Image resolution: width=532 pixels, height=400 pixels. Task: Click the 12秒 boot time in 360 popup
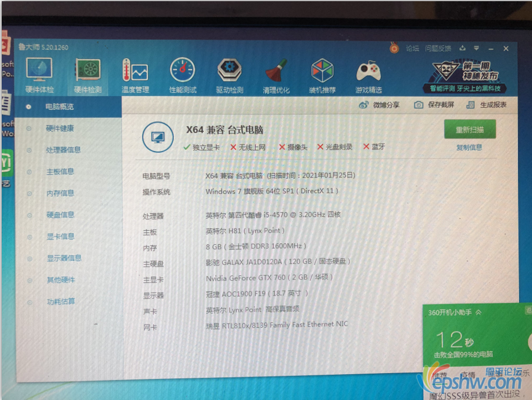454,340
